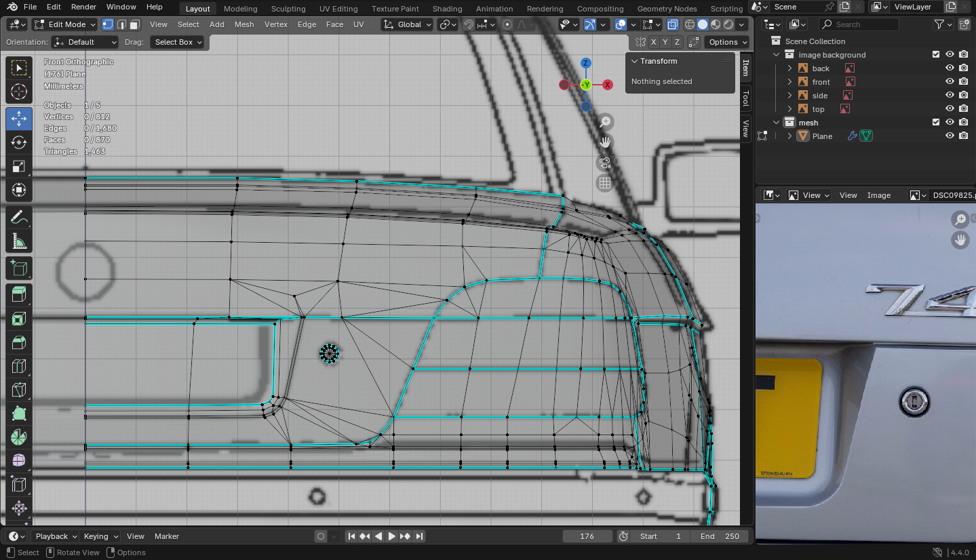Image resolution: width=976 pixels, height=560 pixels.
Task: Switch to the UV Editing workspace tab
Action: coord(338,9)
